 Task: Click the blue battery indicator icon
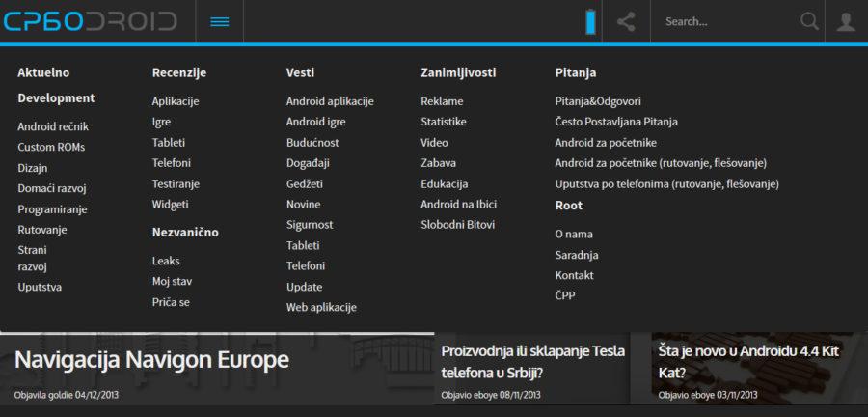[x=590, y=21]
